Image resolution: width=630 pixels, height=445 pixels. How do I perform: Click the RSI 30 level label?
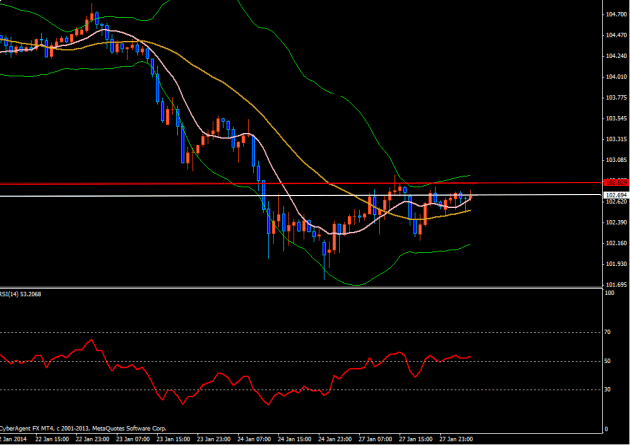pos(607,389)
